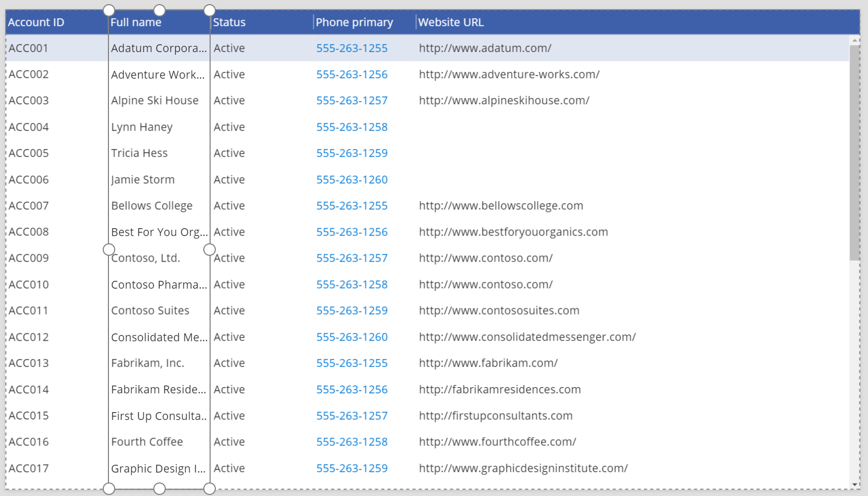Click the Bellows College phone link
The height and width of the screenshot is (496, 868).
click(352, 206)
